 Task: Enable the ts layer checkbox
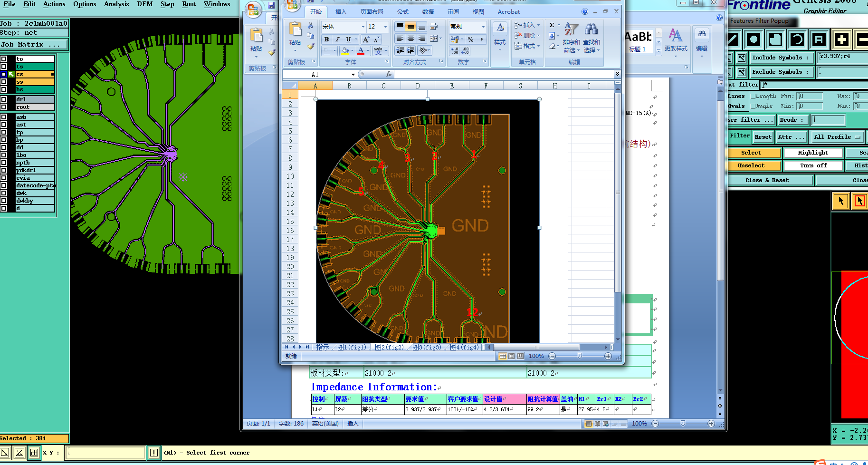(x=4, y=67)
